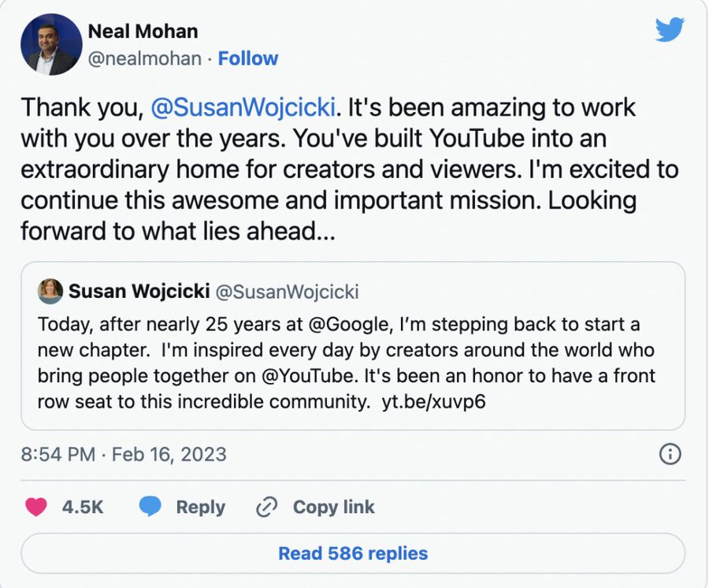Open Read 586 replies button
709x588 pixels.
(x=353, y=553)
